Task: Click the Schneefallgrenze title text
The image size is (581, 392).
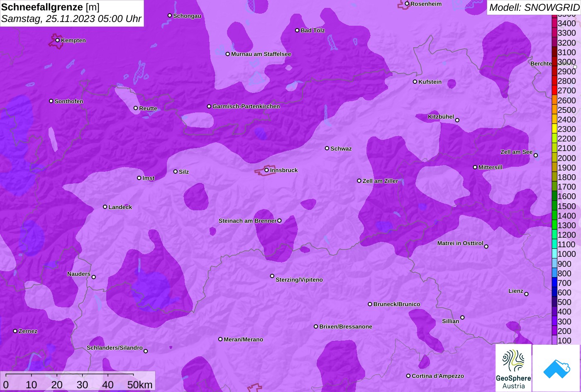Action: pos(42,7)
